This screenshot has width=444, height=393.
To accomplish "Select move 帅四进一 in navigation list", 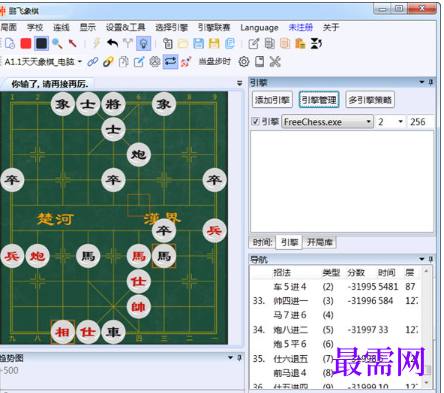I will pos(290,301).
